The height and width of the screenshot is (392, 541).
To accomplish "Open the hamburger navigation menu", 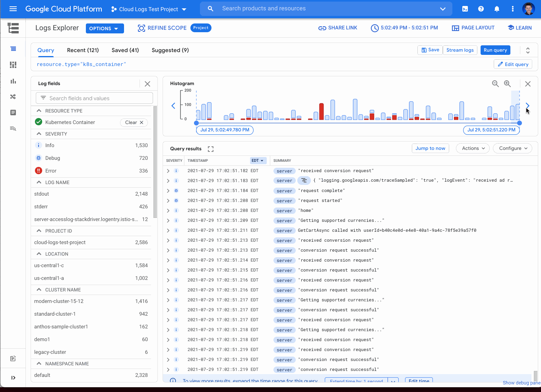I will click(x=13, y=9).
